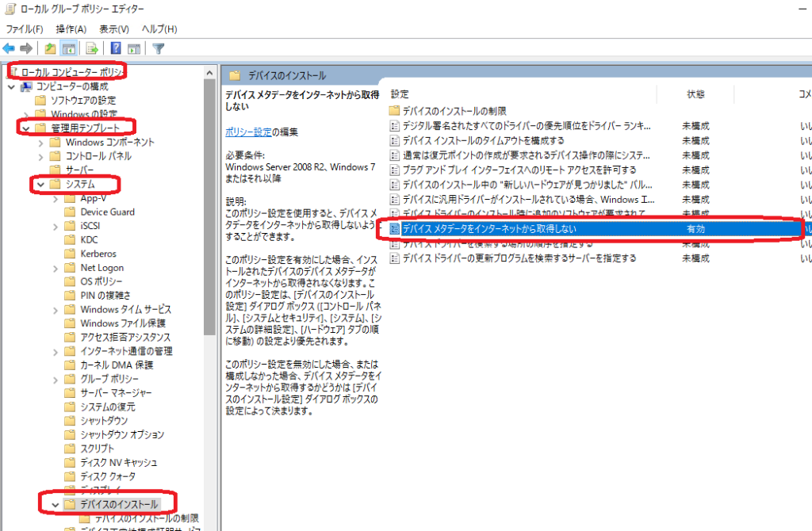This screenshot has width=812, height=531.
Task: Select デバイス メタデータをインターネットから取得しない policy row
Action: point(488,229)
